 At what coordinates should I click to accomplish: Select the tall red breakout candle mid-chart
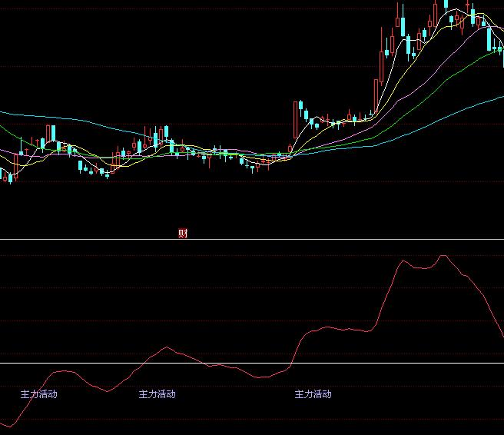pos(294,123)
